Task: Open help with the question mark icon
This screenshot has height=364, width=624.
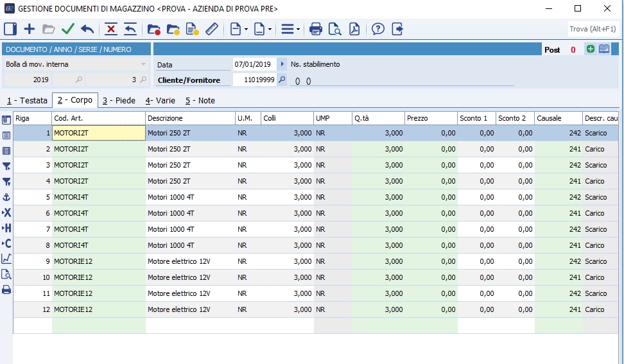Action: tap(378, 29)
